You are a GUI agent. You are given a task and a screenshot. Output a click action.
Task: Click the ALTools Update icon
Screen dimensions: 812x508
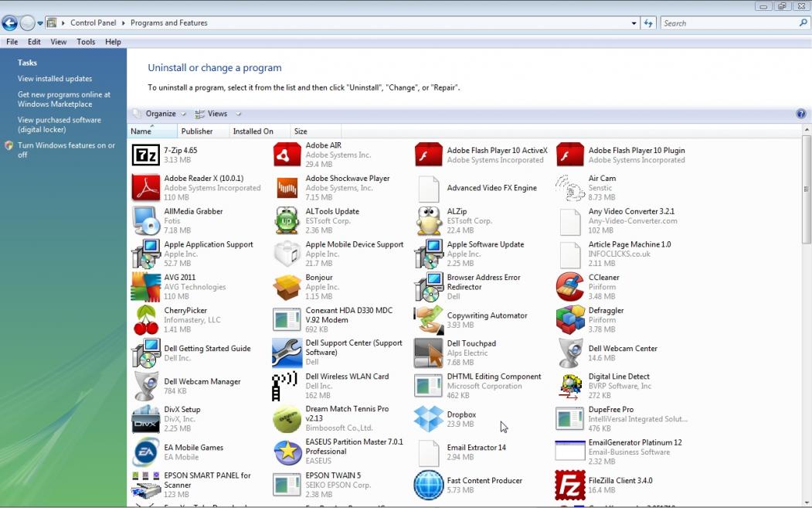pos(287,221)
